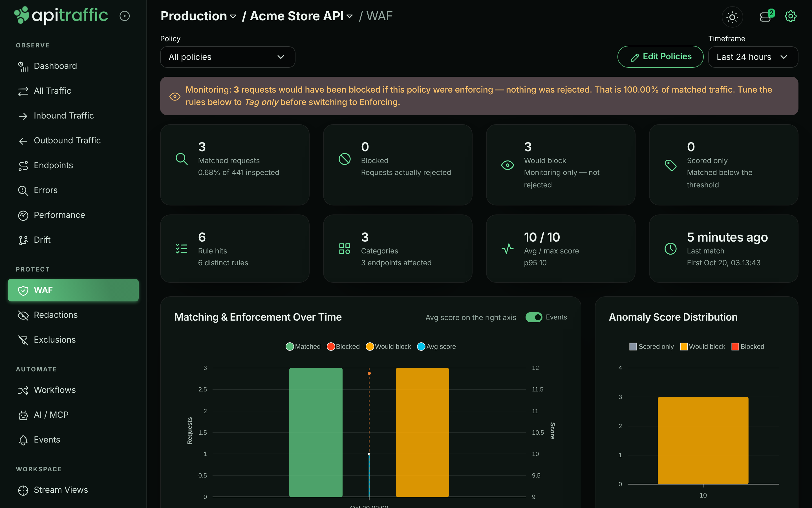This screenshot has width=812, height=508.
Task: Click the Events bell icon
Action: point(23,440)
